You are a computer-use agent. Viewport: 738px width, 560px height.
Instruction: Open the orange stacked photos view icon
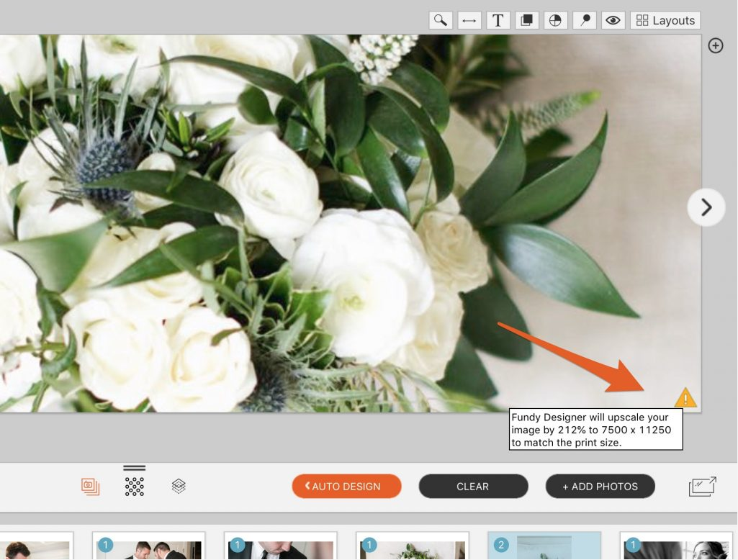click(x=91, y=487)
